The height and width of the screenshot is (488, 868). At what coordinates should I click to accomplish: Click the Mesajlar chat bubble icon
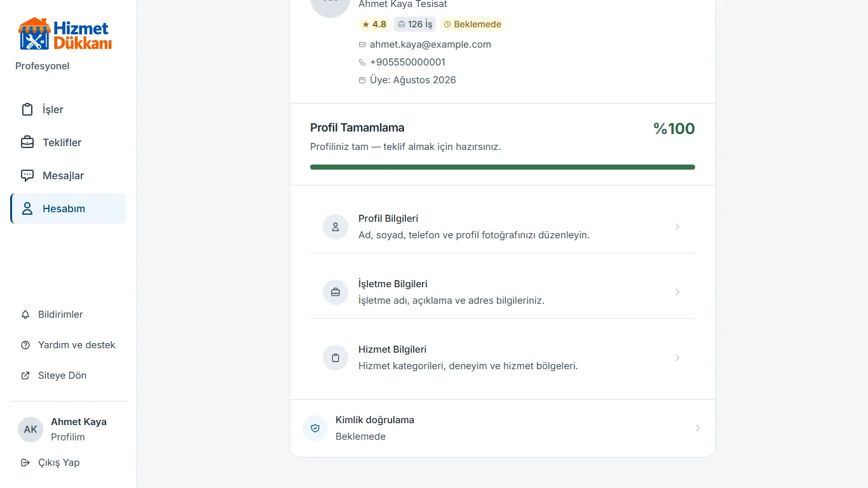27,175
